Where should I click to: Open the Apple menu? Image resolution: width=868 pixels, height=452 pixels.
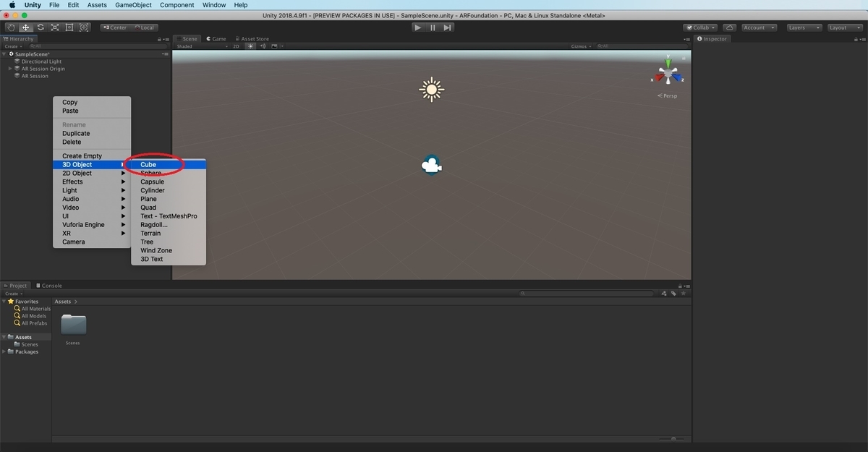[x=12, y=5]
